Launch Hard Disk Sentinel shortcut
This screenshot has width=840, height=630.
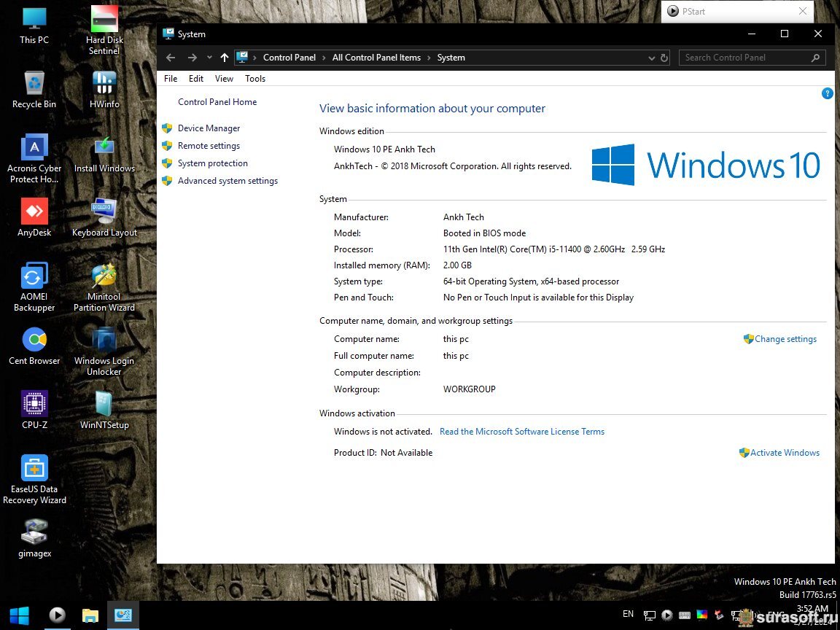point(104,30)
